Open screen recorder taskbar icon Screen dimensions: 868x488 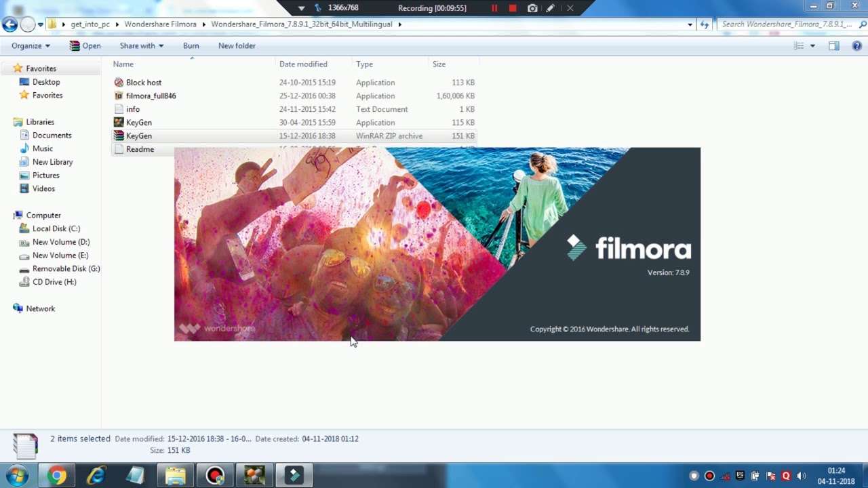(x=215, y=475)
